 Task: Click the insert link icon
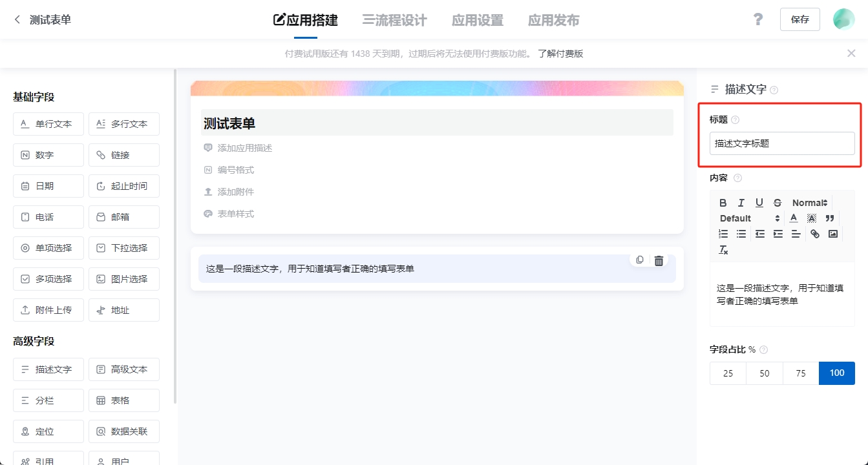814,233
